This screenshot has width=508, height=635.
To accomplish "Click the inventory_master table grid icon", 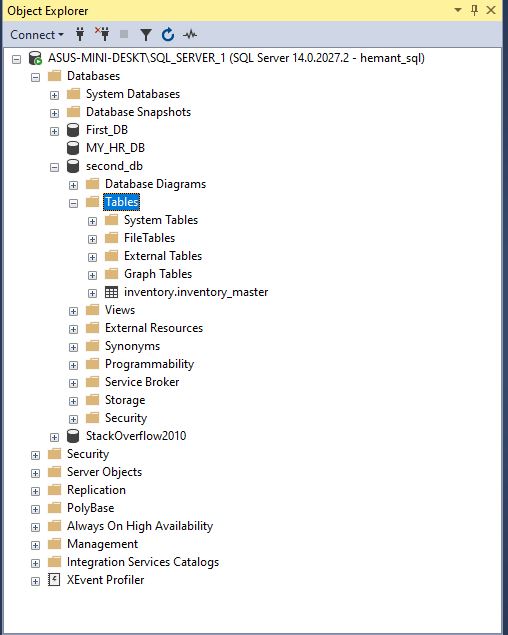I will pyautogui.click(x=111, y=292).
